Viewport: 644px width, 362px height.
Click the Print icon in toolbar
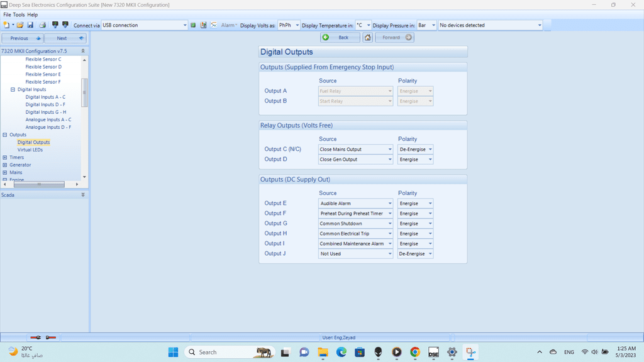pyautogui.click(x=42, y=25)
